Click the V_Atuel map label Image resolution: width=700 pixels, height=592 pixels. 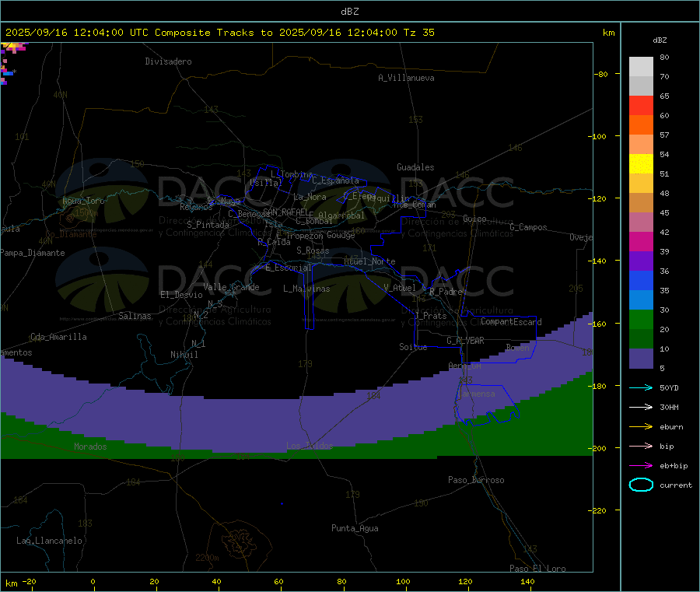click(400, 288)
